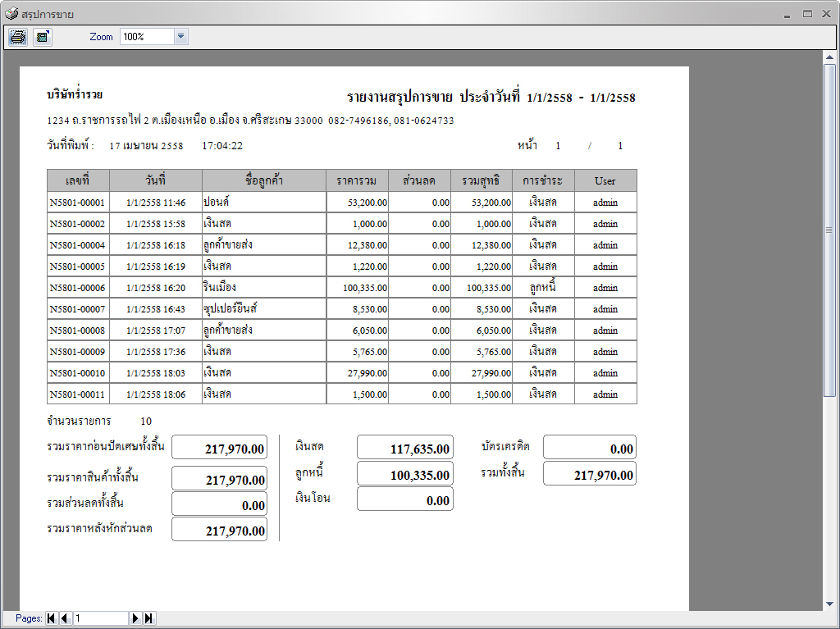Select invoice number N5801-00008
The width and height of the screenshot is (840, 629).
78,330
